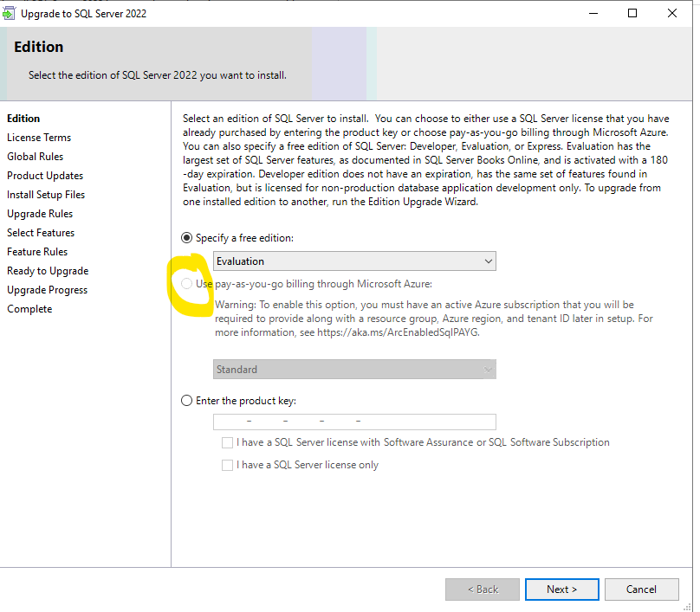Click the product key input field

pos(354,422)
